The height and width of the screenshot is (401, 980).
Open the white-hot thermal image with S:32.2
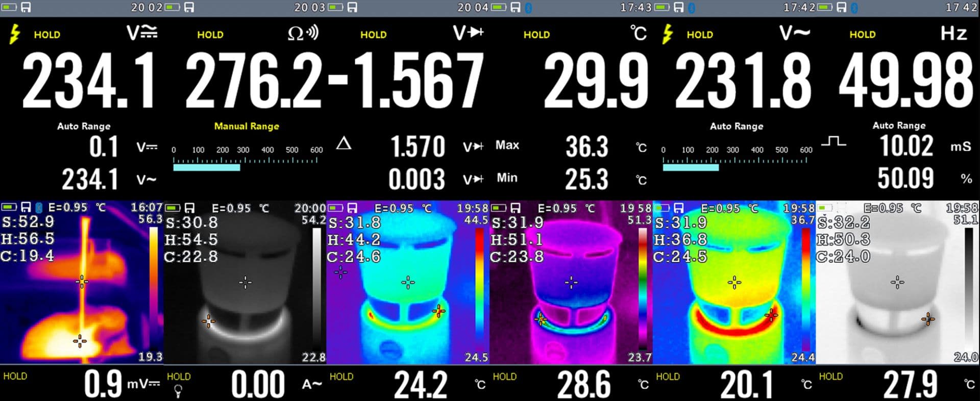pos(897,282)
